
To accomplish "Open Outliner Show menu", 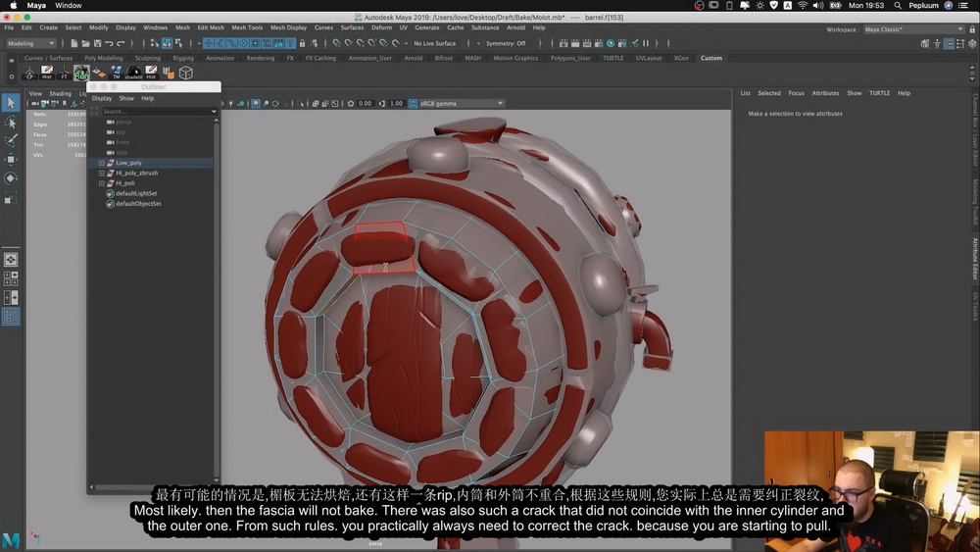I will [126, 98].
